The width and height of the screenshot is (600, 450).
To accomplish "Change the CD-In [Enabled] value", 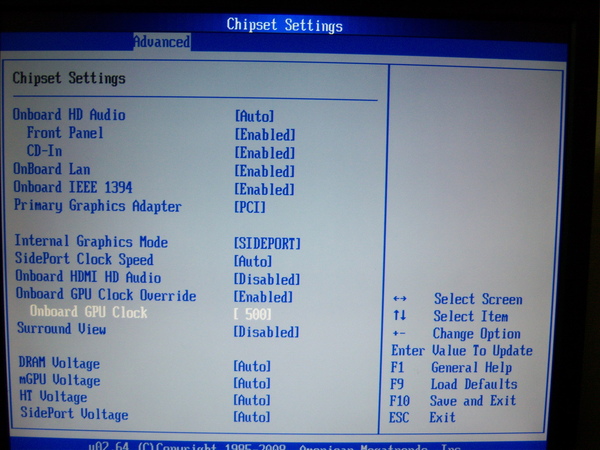I will point(265,153).
